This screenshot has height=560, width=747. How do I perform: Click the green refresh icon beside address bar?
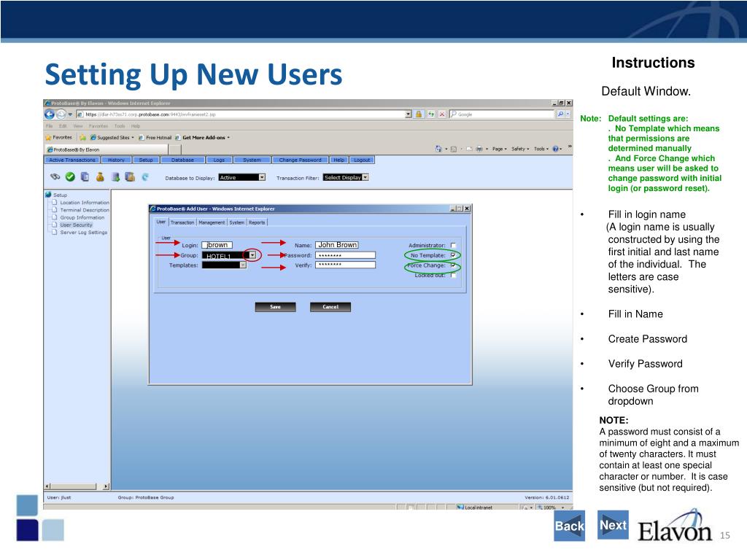430,114
